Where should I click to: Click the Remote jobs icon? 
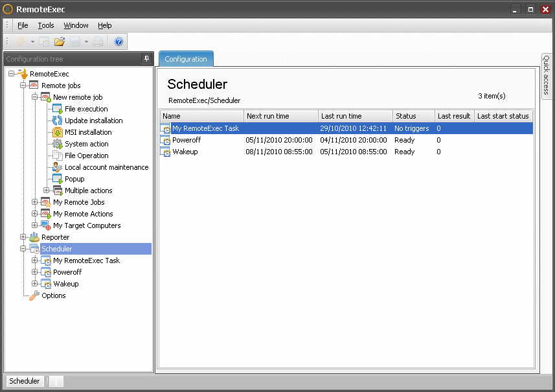(x=34, y=86)
